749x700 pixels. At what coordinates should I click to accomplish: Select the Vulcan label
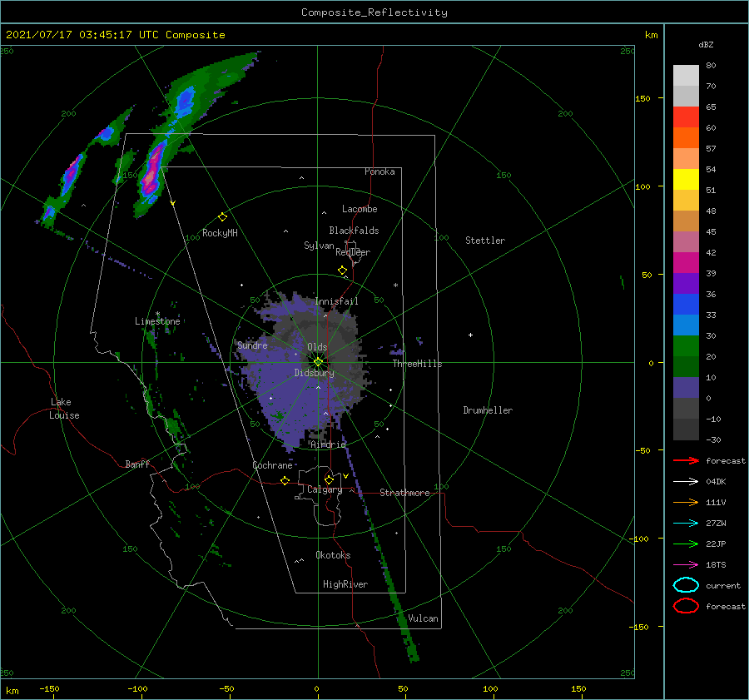(x=424, y=618)
